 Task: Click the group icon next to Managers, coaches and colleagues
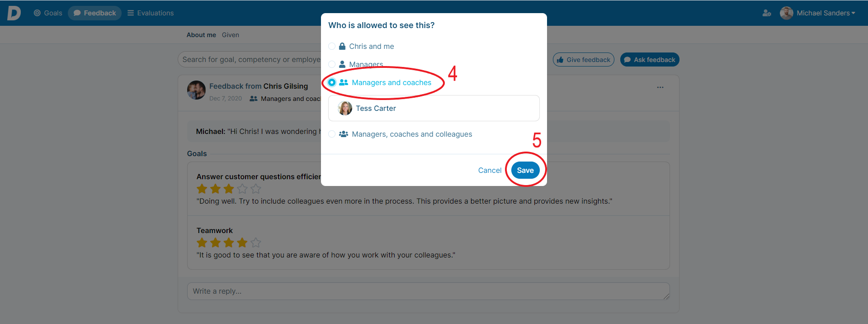[x=344, y=134]
